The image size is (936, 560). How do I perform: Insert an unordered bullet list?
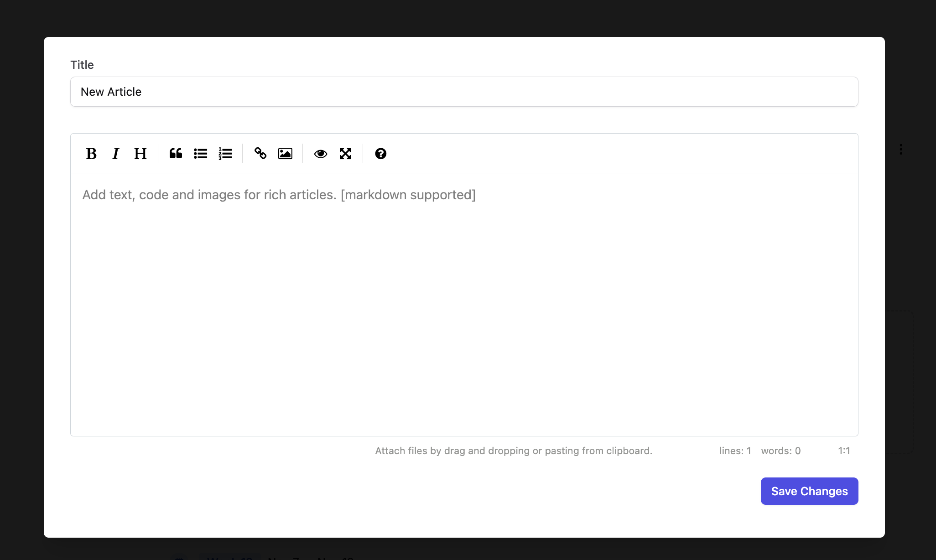point(200,153)
